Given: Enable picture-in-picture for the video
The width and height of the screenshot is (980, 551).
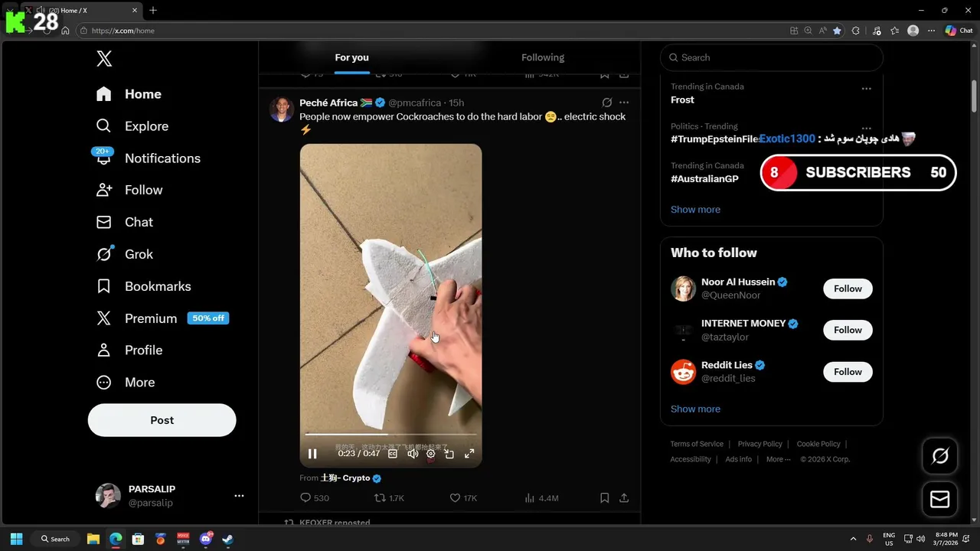Looking at the screenshot, I should 449,454.
